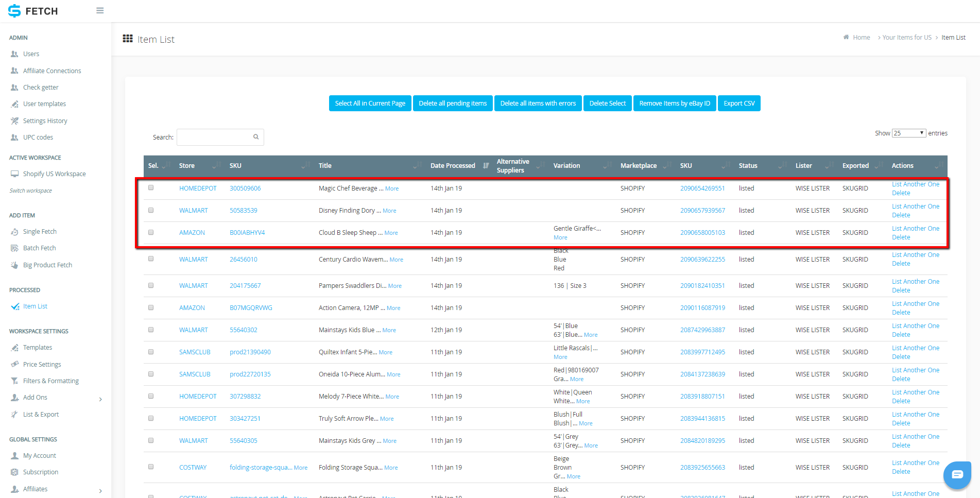Click the Templates sidebar icon
Viewport: 980px width, 498px height.
point(14,348)
